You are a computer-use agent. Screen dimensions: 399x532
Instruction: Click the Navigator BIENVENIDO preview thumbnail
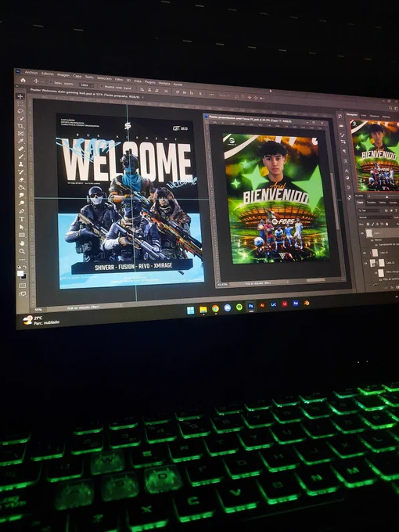click(375, 156)
